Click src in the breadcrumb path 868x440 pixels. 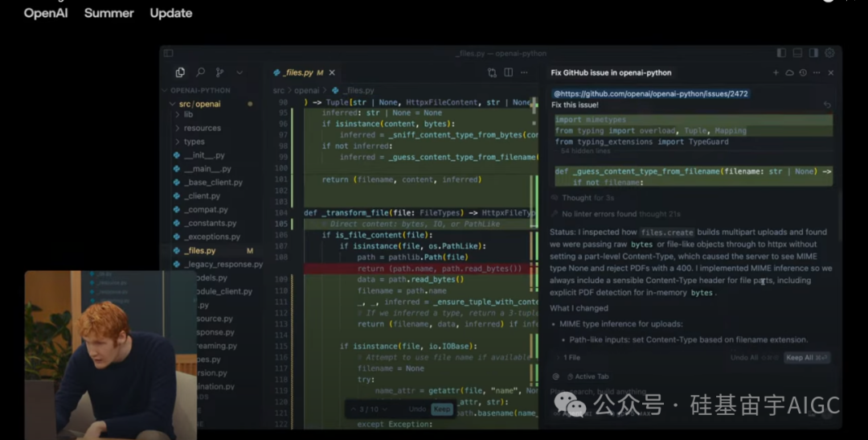click(x=278, y=90)
